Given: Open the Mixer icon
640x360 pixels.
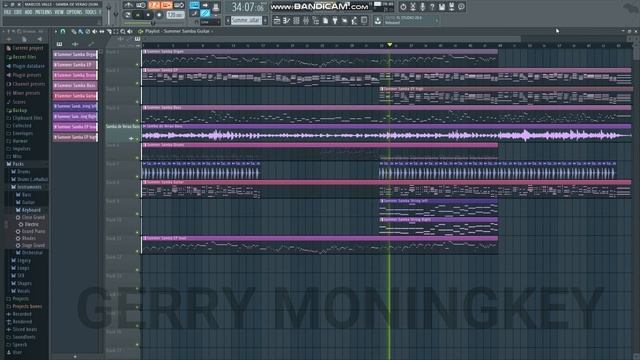Looking at the screenshot, I should pyautogui.click(x=306, y=20).
